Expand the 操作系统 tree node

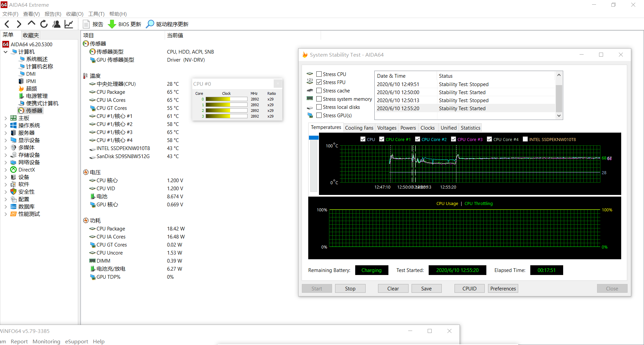pos(6,126)
